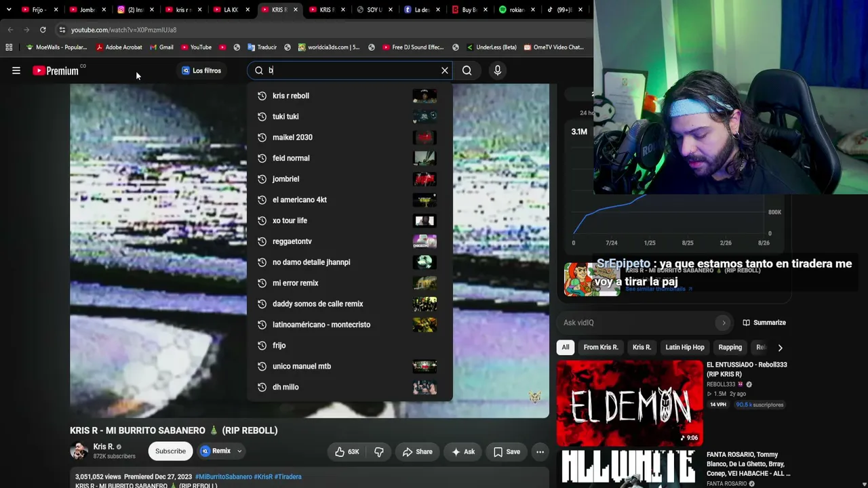The height and width of the screenshot is (488, 868).
Task: Select the 'xo tour life' suggestion
Action: pos(349,221)
